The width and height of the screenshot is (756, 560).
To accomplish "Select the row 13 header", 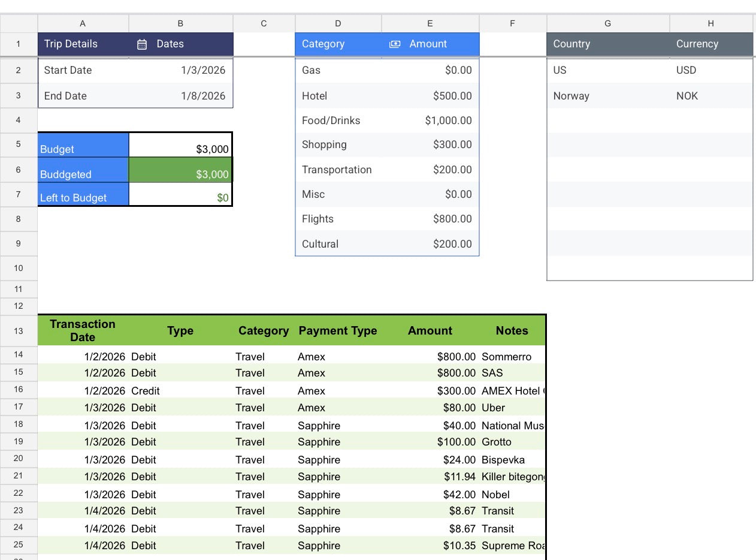I will [19, 330].
